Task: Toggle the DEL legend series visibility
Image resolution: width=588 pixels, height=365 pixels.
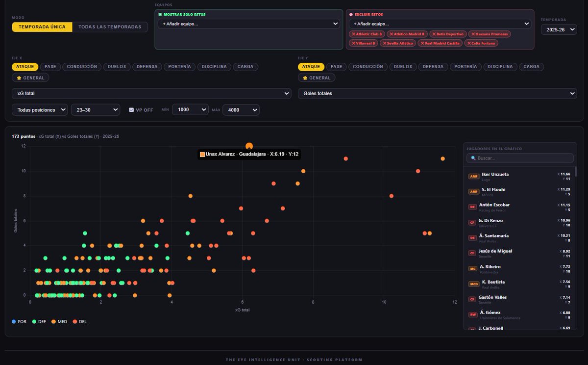Action: tap(79, 322)
